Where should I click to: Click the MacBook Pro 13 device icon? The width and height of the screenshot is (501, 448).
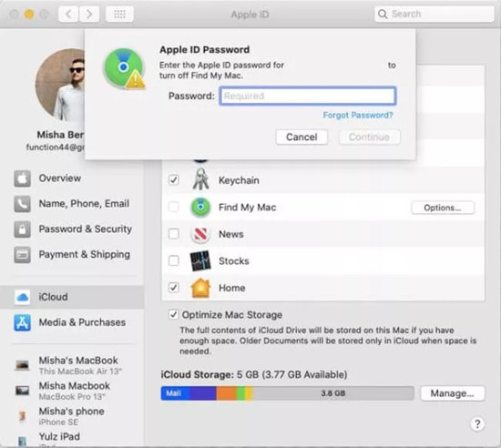(22, 391)
